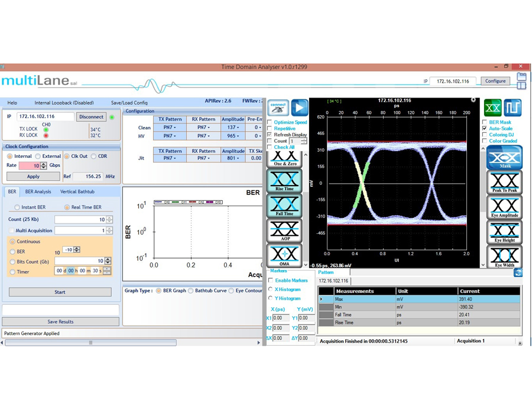Open the Jit TX Pattern PN7 dropdown
The height and width of the screenshot is (397, 532).
point(170,158)
